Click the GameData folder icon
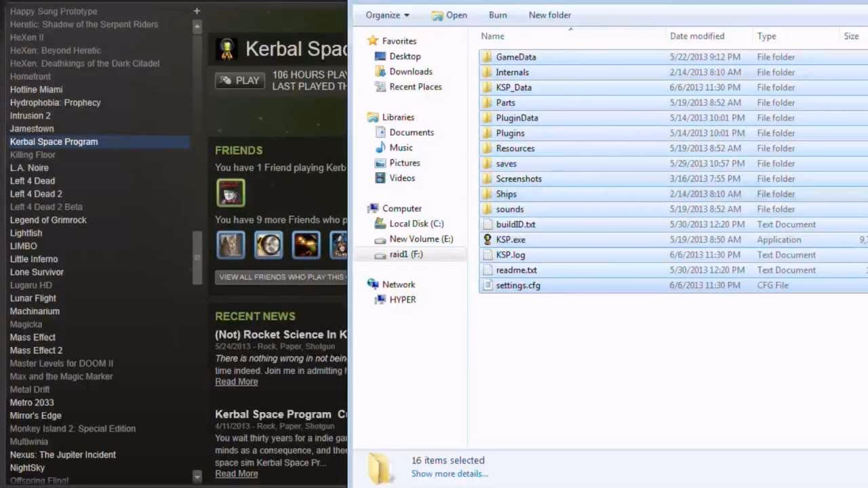Viewport: 868px width, 488px height. (x=487, y=57)
